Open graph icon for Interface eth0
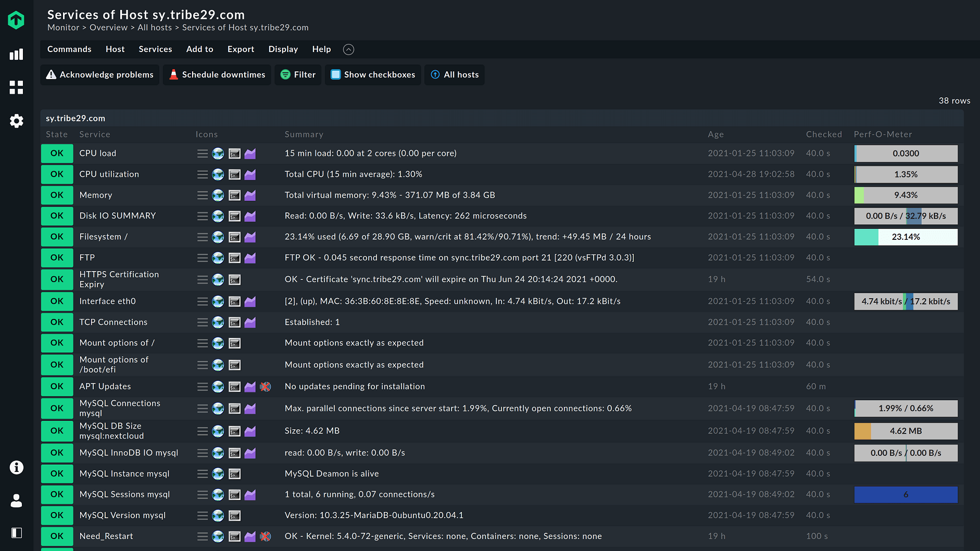980x551 pixels. (x=250, y=301)
